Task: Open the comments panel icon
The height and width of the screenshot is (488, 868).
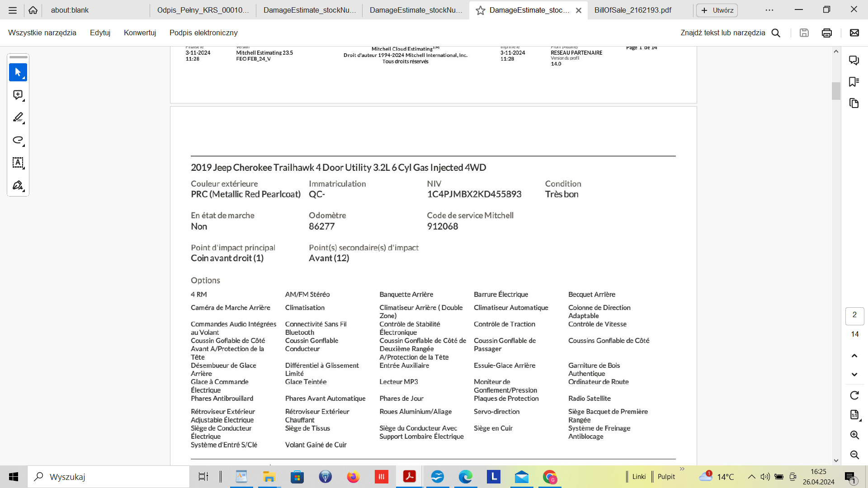Action: coord(854,60)
